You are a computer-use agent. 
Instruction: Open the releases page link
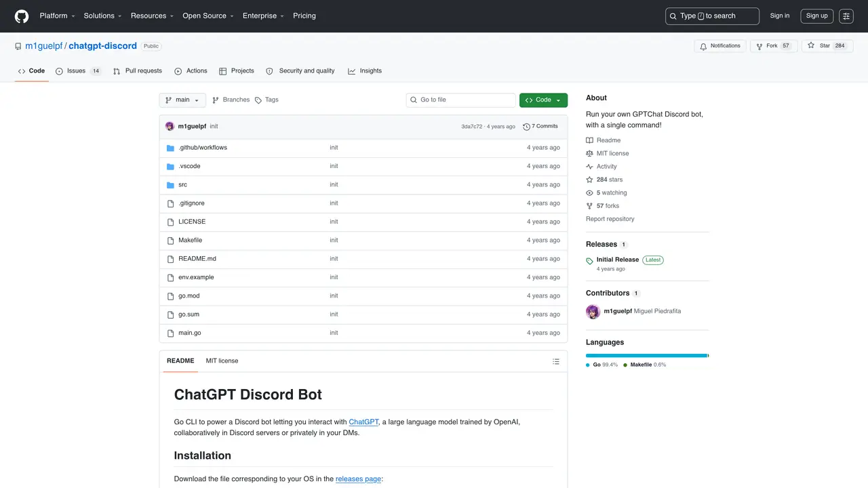[x=358, y=479]
